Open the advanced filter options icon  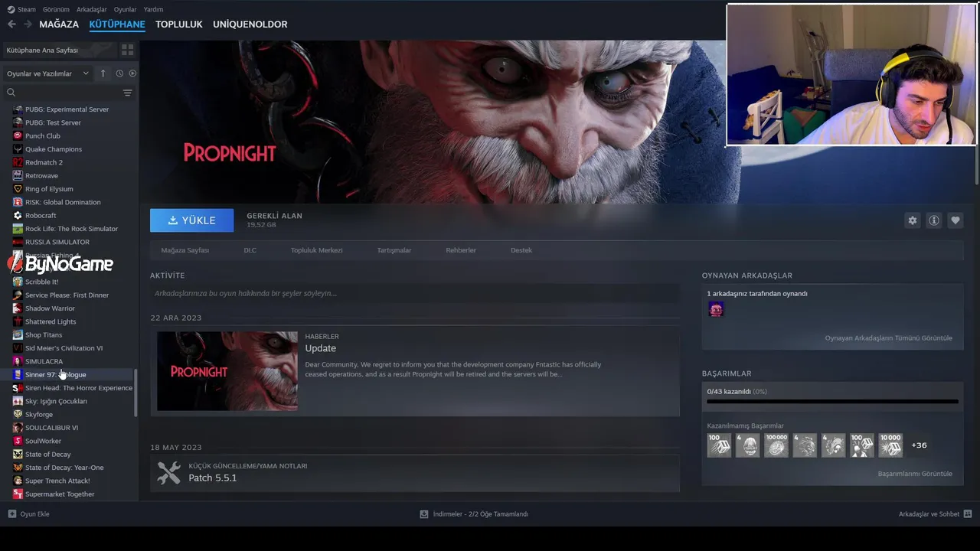(x=127, y=93)
